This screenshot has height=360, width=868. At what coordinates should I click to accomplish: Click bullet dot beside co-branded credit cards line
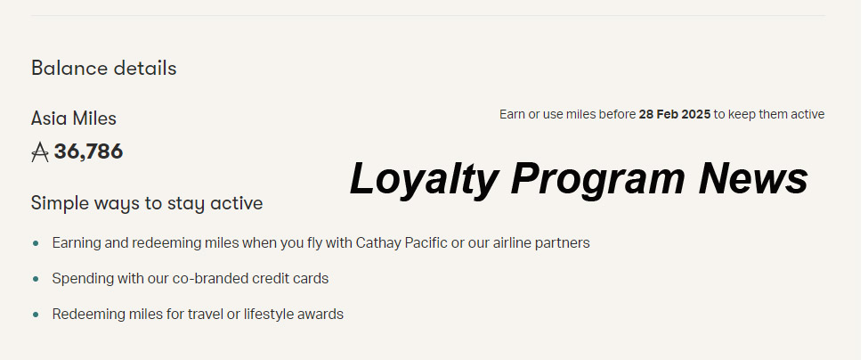point(36,279)
